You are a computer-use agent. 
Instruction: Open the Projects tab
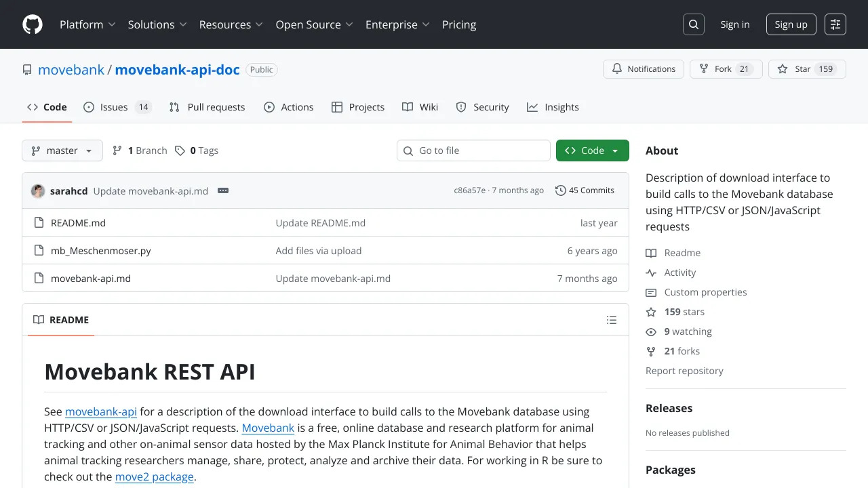358,107
